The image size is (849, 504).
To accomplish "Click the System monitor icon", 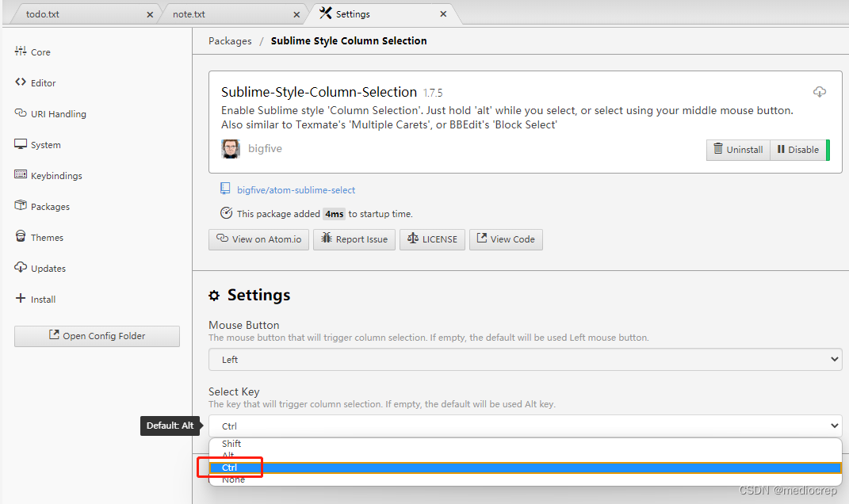I will coord(21,143).
